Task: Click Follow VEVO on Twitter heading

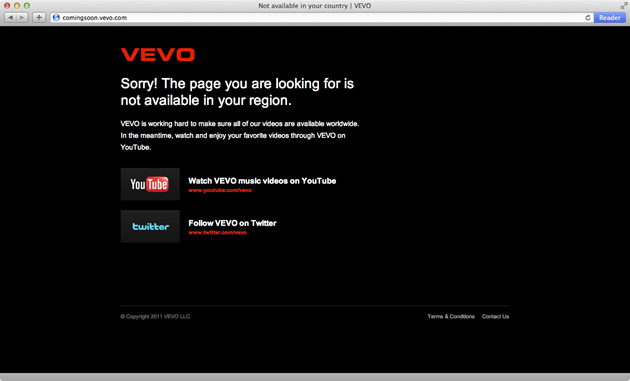Action: (x=232, y=223)
